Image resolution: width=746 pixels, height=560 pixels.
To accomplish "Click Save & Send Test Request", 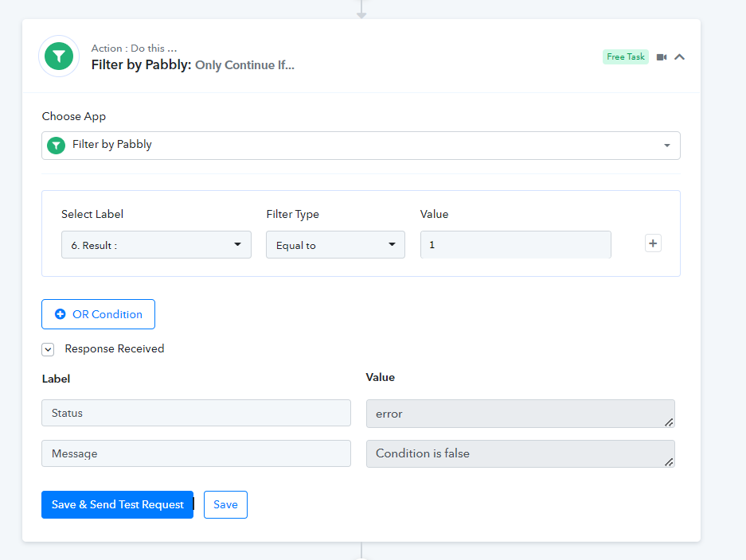I will click(117, 504).
